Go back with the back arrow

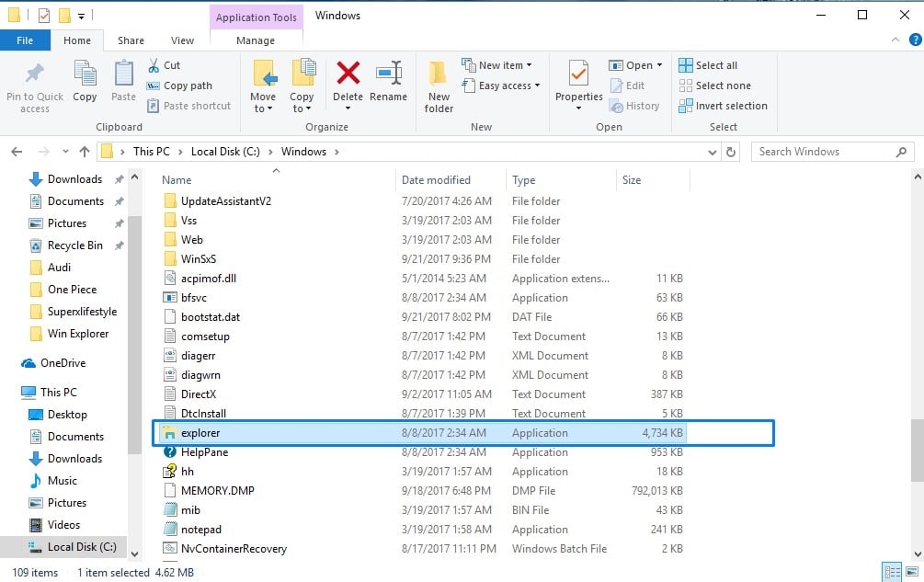tap(17, 152)
